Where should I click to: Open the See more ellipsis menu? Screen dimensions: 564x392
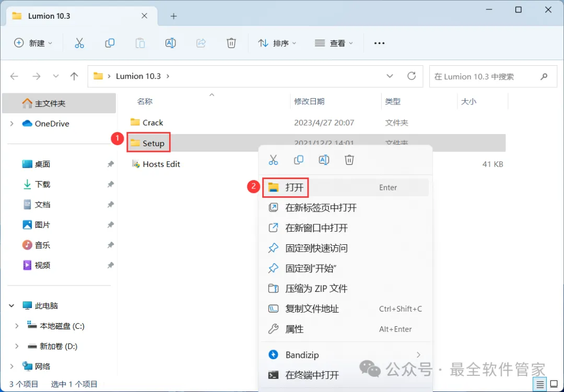point(380,43)
